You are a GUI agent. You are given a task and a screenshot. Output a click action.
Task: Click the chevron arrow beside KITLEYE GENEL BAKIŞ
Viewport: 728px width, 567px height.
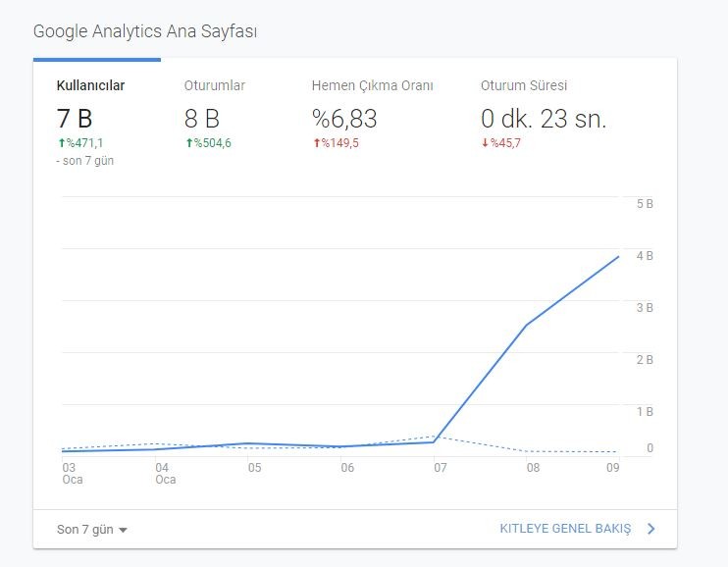[650, 529]
